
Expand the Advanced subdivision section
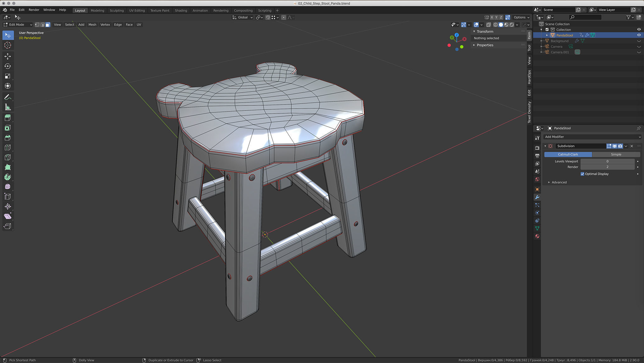tap(559, 182)
